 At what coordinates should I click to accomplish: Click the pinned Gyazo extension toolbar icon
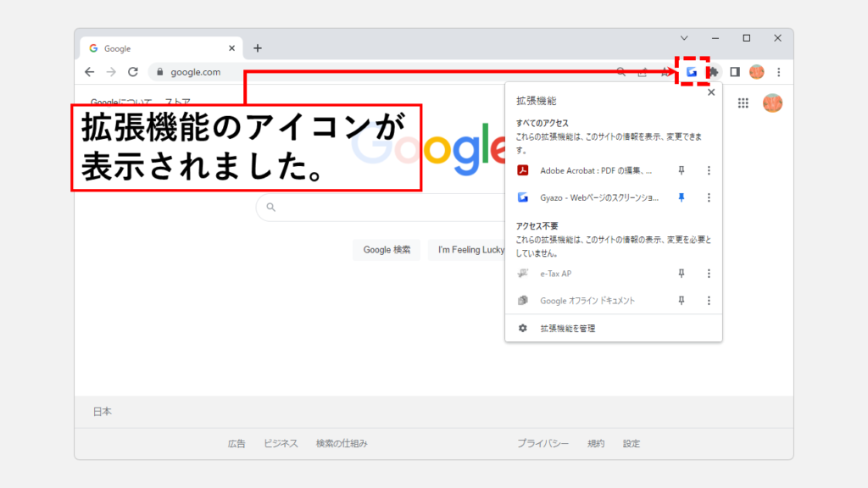click(x=692, y=72)
